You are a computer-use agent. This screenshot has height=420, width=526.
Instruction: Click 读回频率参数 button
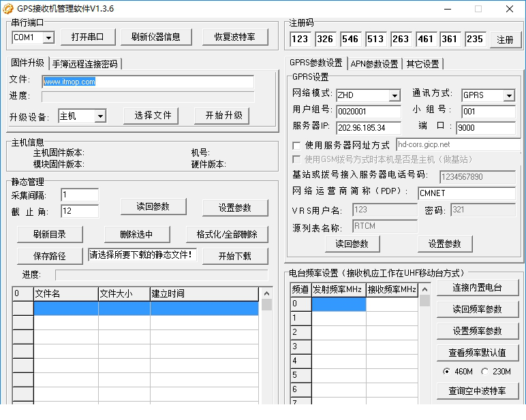click(478, 309)
